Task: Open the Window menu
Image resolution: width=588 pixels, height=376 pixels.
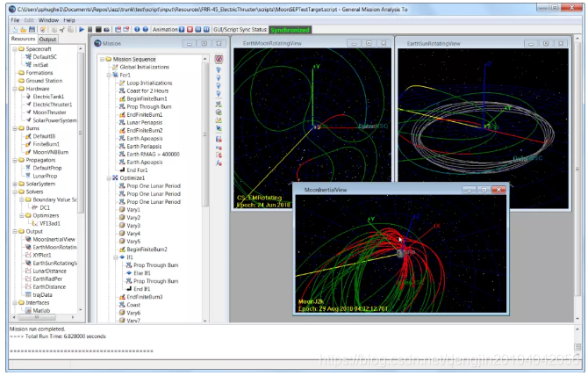Action: tap(49, 18)
